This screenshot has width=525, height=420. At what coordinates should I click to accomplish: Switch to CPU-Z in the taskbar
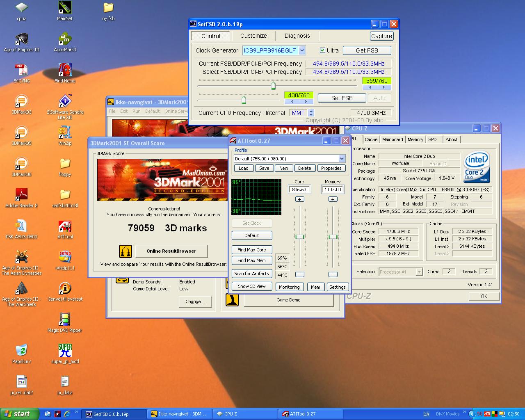[x=245, y=414]
